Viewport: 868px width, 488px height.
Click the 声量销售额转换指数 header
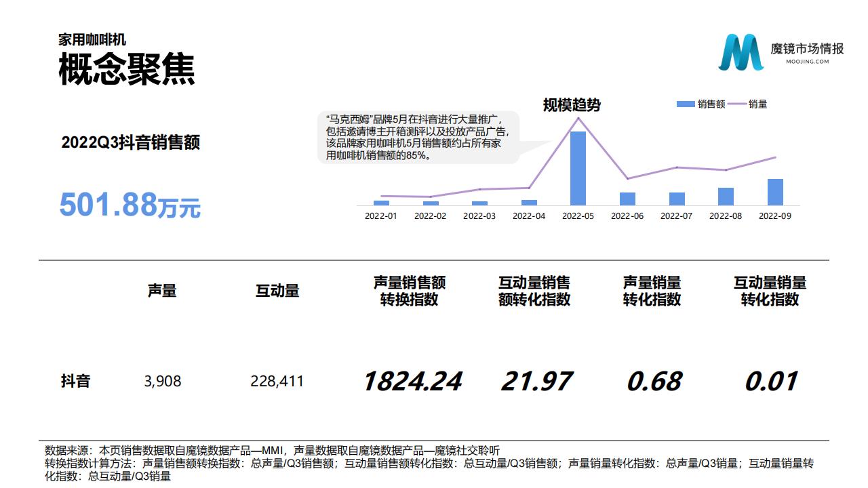pos(410,291)
